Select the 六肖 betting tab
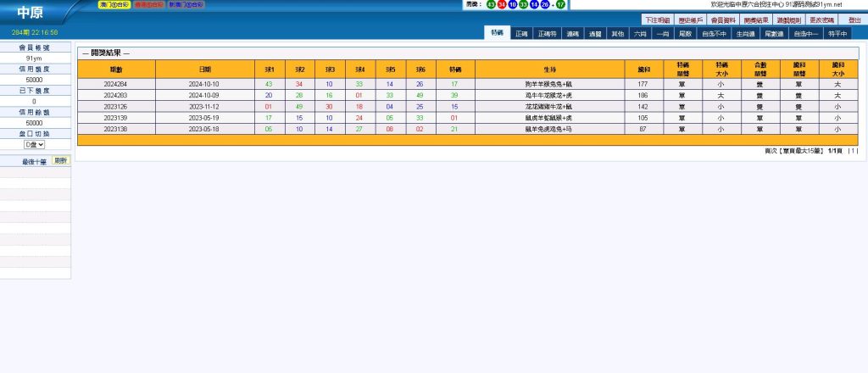 click(x=640, y=34)
